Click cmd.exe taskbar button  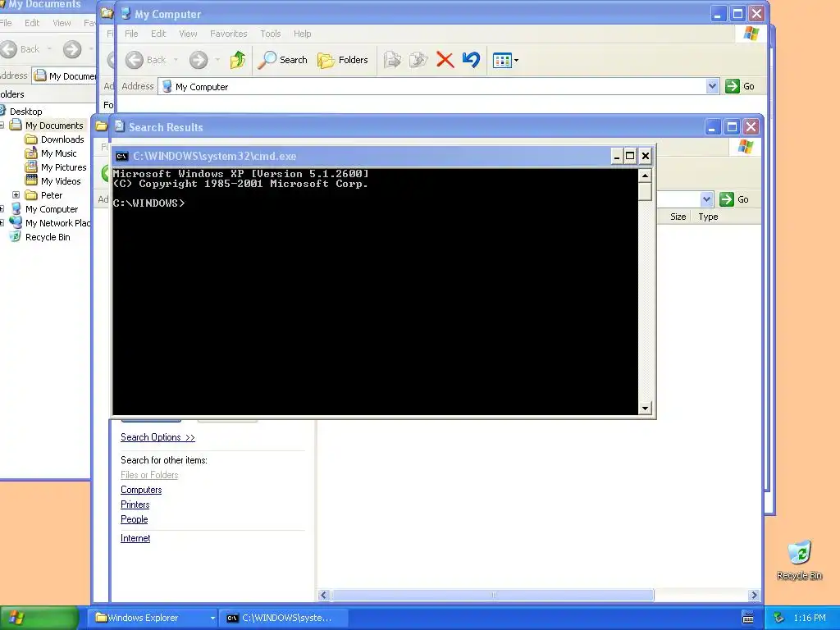click(x=284, y=618)
